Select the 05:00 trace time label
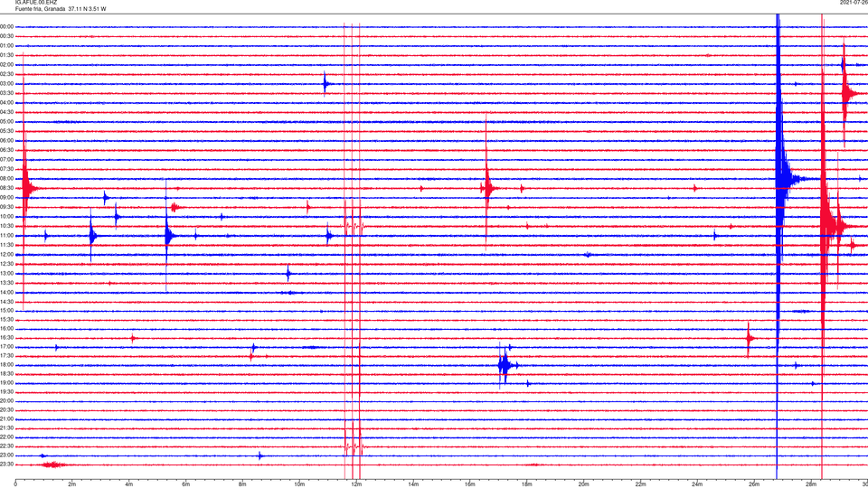The width and height of the screenshot is (868, 488). tap(7, 121)
